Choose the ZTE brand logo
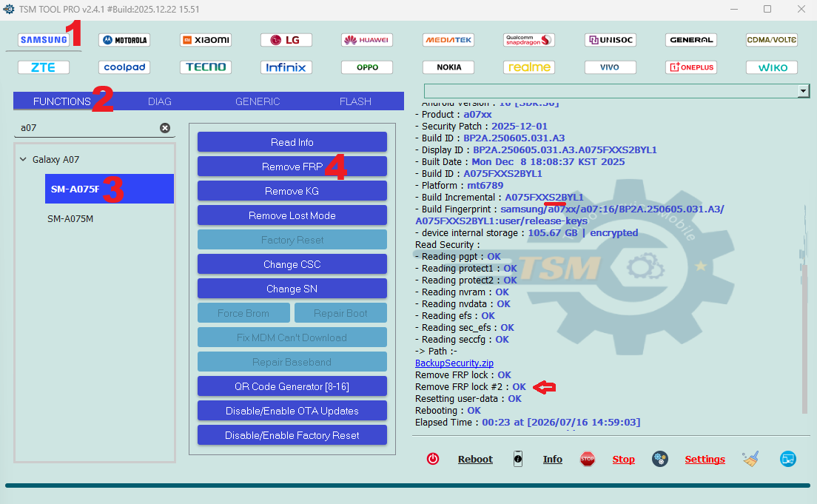 tap(44, 67)
